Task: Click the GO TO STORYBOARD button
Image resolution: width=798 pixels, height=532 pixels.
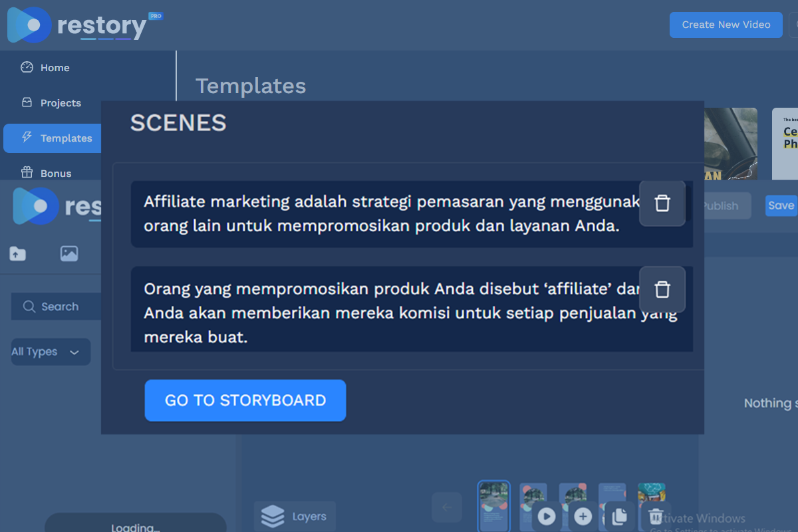Action: pyautogui.click(x=245, y=400)
